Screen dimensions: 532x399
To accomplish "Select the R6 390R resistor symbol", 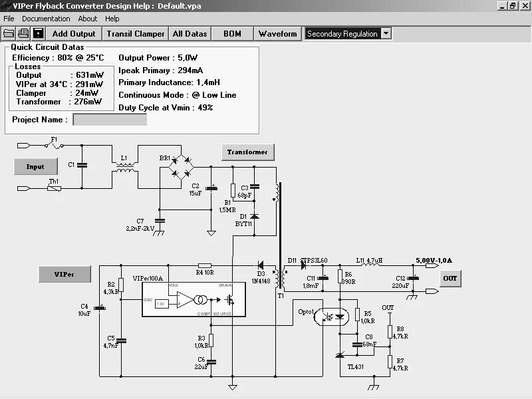I will [x=340, y=277].
